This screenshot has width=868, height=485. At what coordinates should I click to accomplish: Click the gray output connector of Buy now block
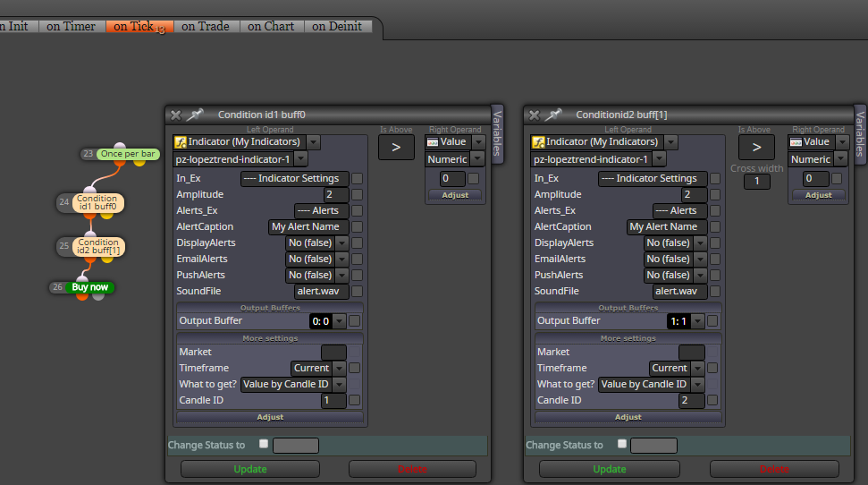coord(98,296)
